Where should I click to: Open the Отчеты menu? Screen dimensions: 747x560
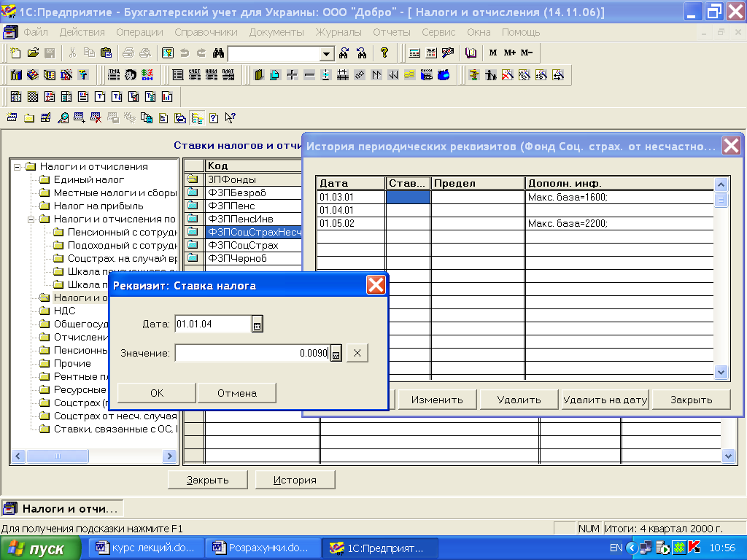(392, 32)
